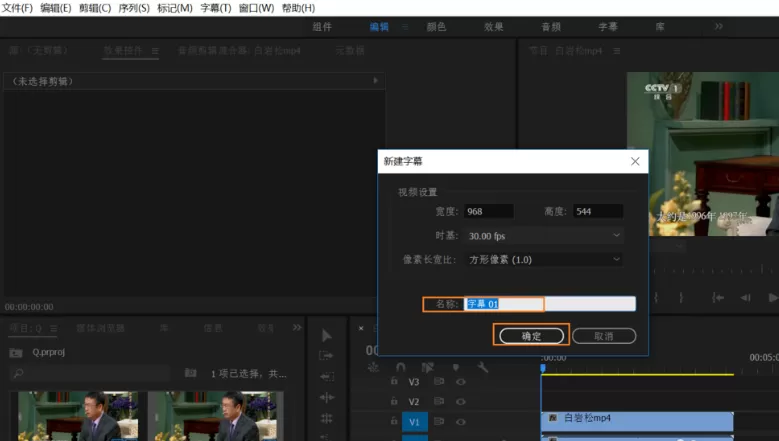Select the Selection arrow tool
Image resolution: width=779 pixels, height=441 pixels.
[x=326, y=336]
